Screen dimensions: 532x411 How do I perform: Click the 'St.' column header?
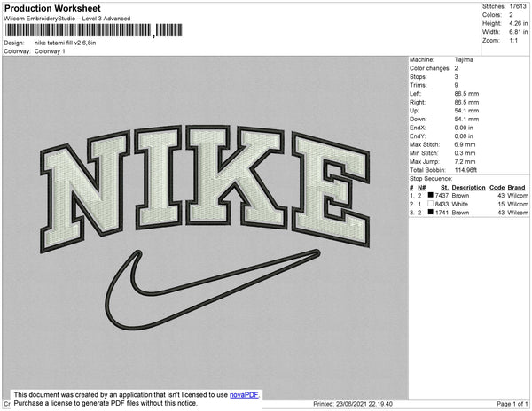(444, 188)
